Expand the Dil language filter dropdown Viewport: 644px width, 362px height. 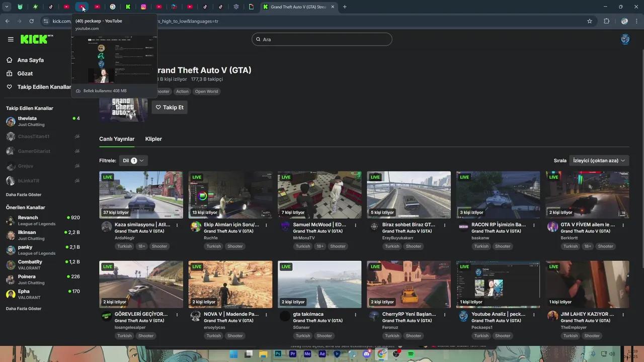(x=133, y=161)
